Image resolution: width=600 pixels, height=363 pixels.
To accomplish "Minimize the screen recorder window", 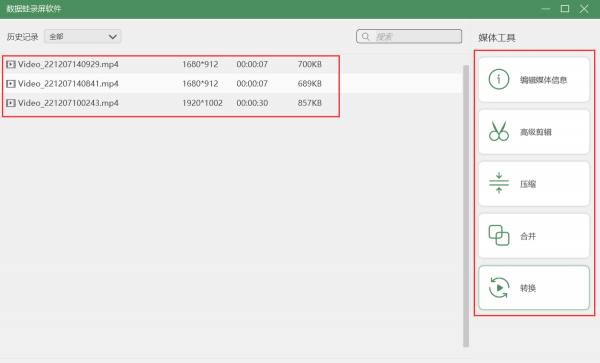I will click(x=546, y=9).
